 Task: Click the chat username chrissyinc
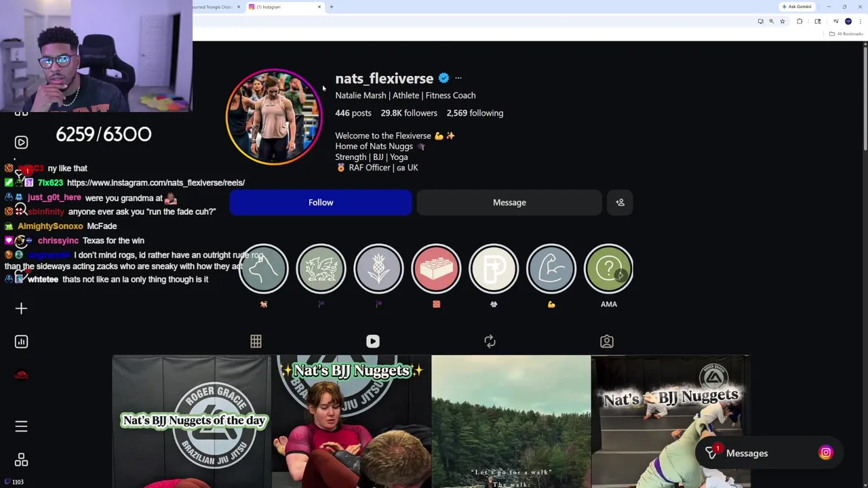58,241
